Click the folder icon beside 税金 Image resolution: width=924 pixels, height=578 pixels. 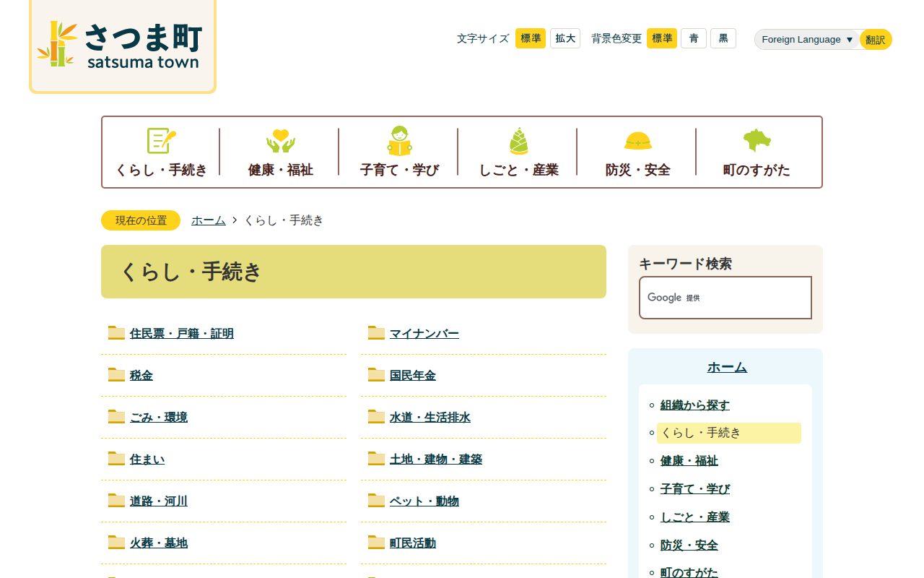pos(117,374)
